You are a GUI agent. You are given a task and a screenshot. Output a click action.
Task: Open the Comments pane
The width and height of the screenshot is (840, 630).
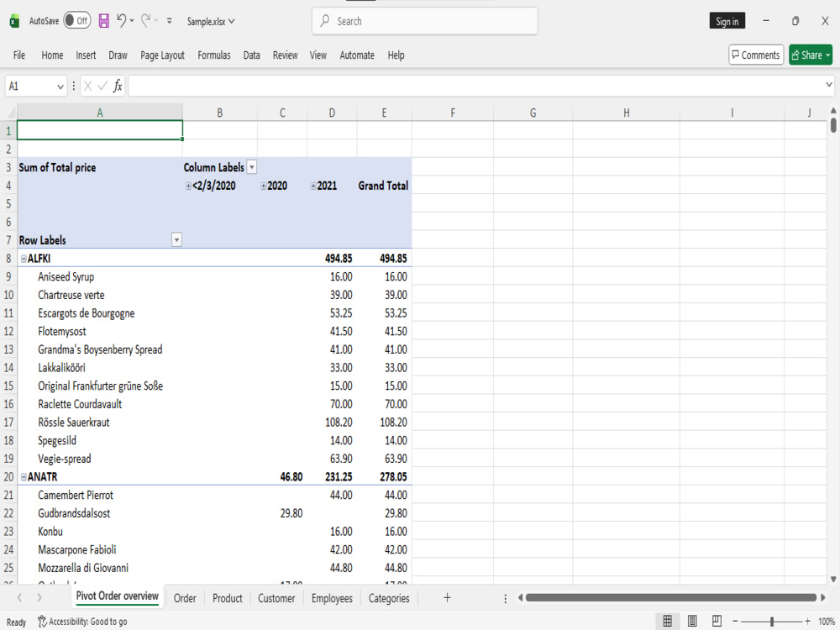click(x=755, y=54)
